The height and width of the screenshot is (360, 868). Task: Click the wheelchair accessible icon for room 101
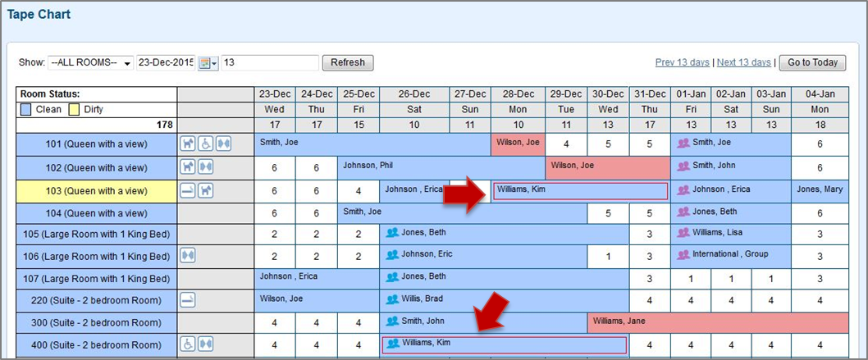click(x=206, y=144)
